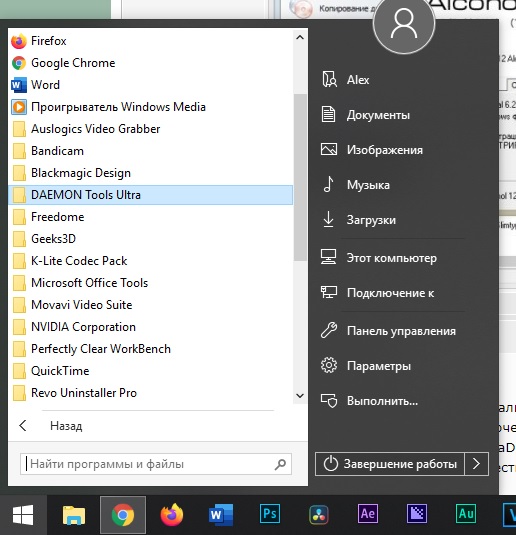Screen dimensions: 516x535
Task: Expand shutdown options arrow
Action: coord(476,464)
